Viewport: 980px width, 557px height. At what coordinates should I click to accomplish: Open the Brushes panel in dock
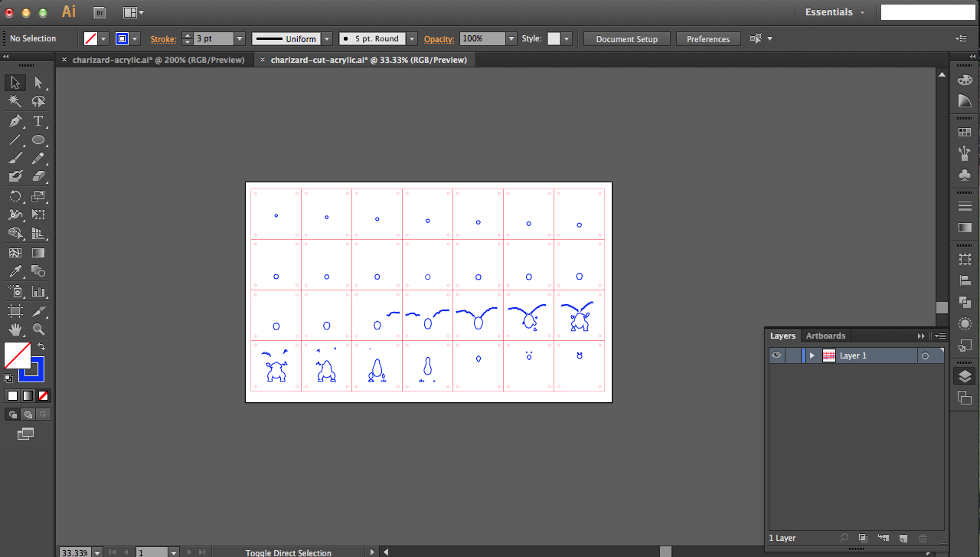tap(965, 153)
